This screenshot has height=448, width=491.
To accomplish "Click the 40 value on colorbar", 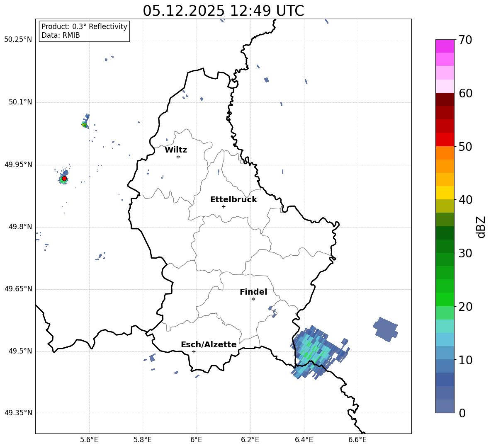I will point(465,200).
